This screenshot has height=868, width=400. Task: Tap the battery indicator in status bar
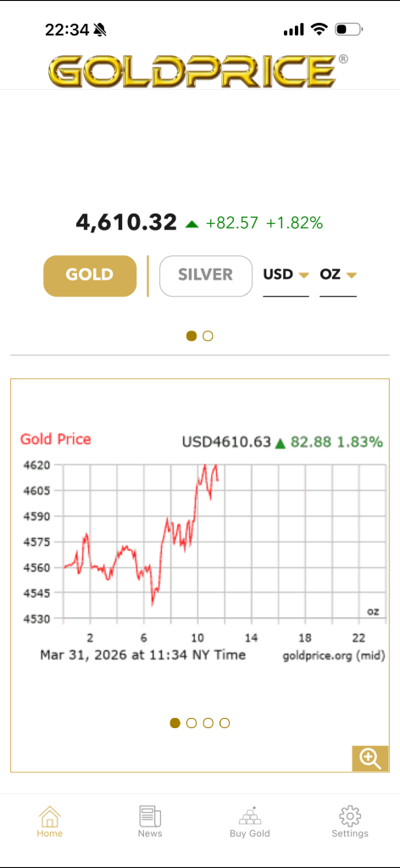point(348,30)
